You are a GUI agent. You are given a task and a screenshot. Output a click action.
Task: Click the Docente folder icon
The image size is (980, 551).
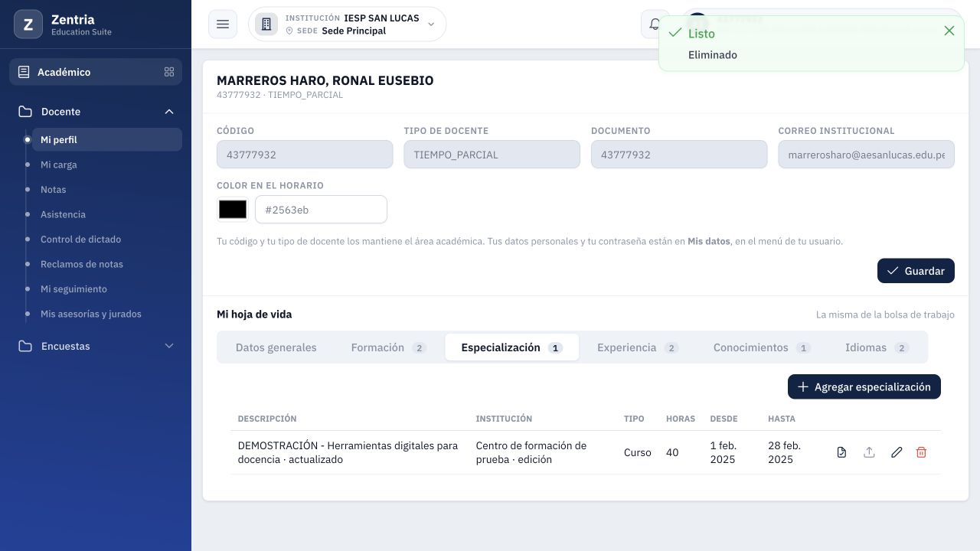click(25, 112)
